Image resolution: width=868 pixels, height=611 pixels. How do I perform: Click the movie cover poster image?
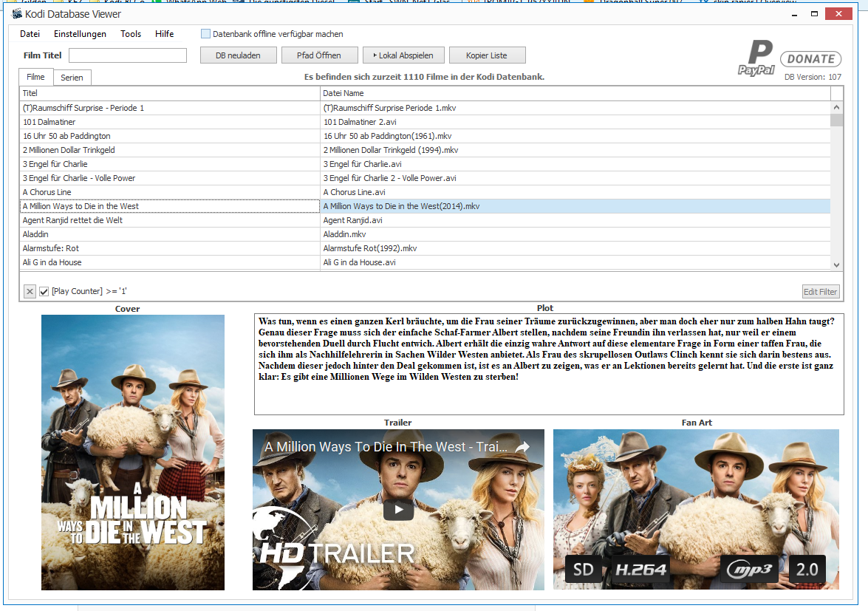[x=133, y=452]
